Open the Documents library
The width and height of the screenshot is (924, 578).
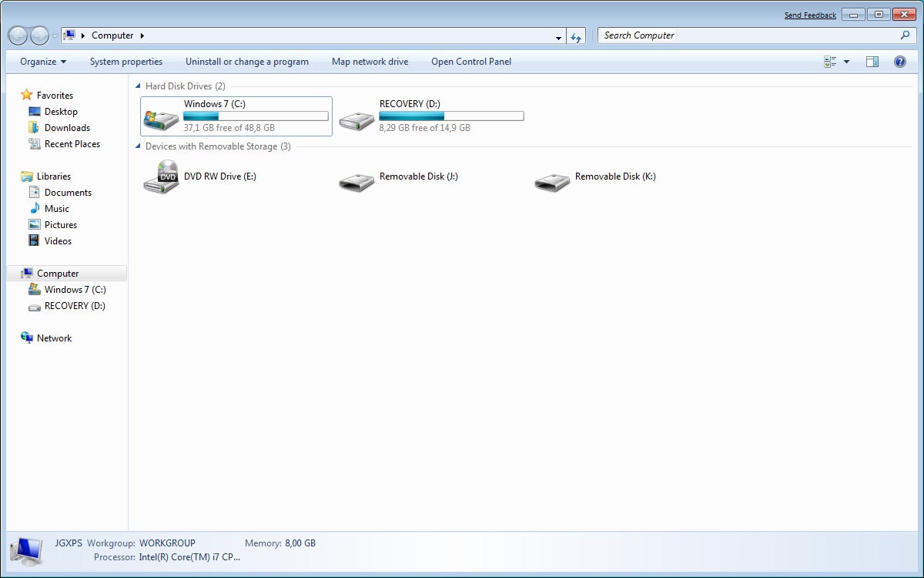(x=68, y=193)
